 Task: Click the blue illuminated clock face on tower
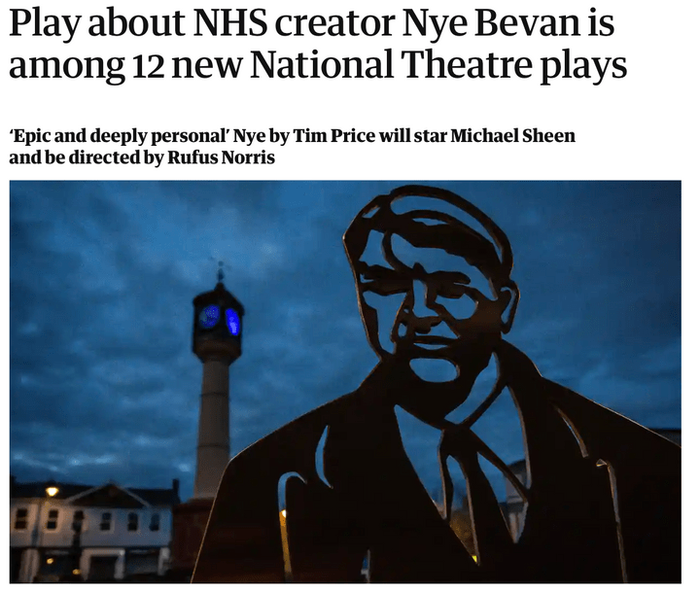232,322
